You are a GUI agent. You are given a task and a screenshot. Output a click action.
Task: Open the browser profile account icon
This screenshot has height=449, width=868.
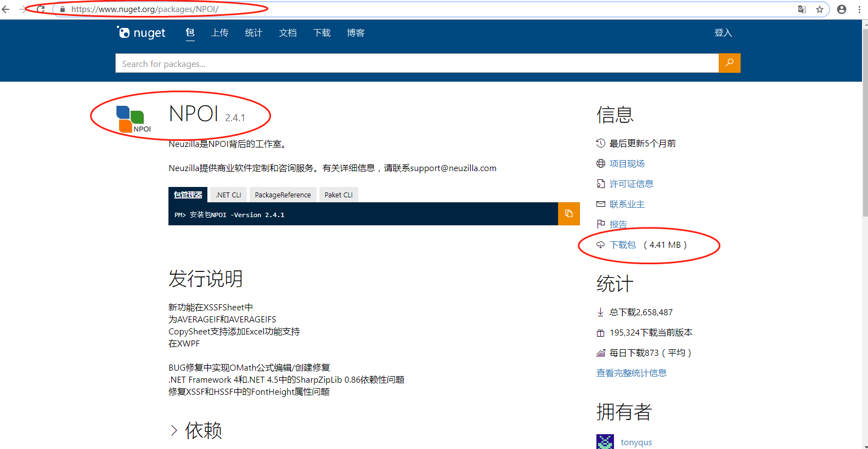(842, 9)
